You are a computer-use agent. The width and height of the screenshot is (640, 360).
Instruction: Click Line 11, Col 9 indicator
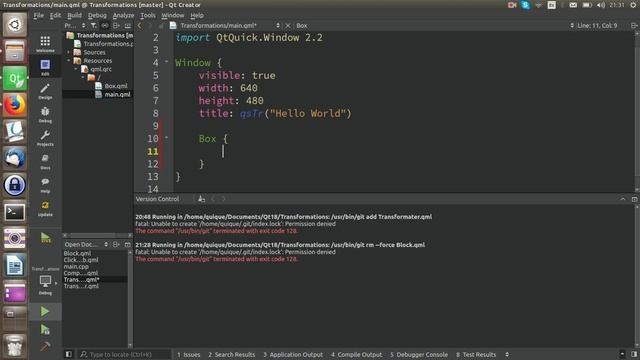[597, 25]
